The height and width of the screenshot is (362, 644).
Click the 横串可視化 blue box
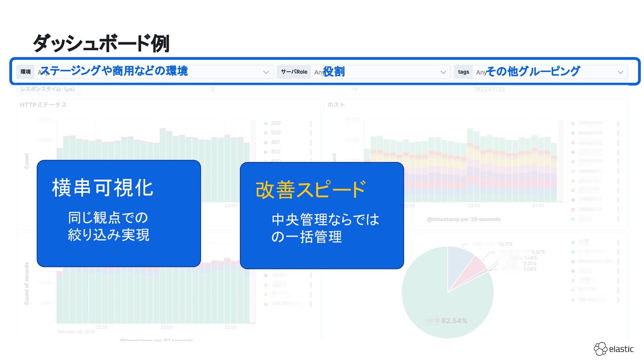[x=119, y=214]
